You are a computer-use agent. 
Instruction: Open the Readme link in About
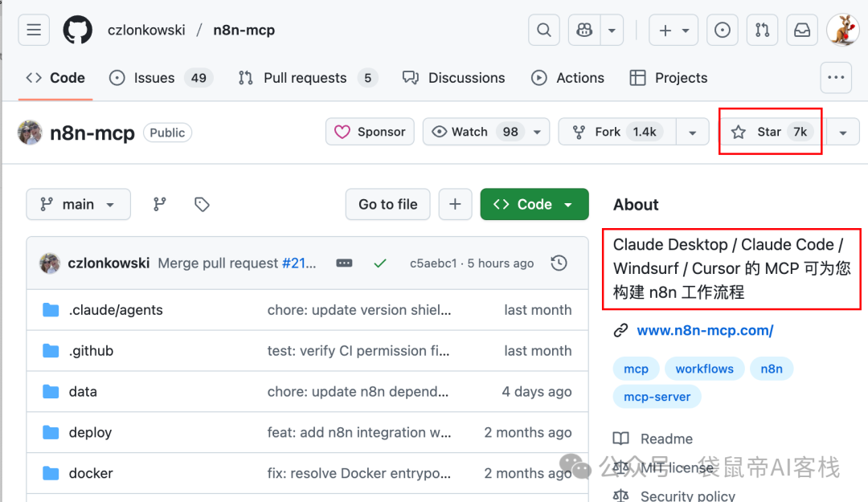[666, 439]
